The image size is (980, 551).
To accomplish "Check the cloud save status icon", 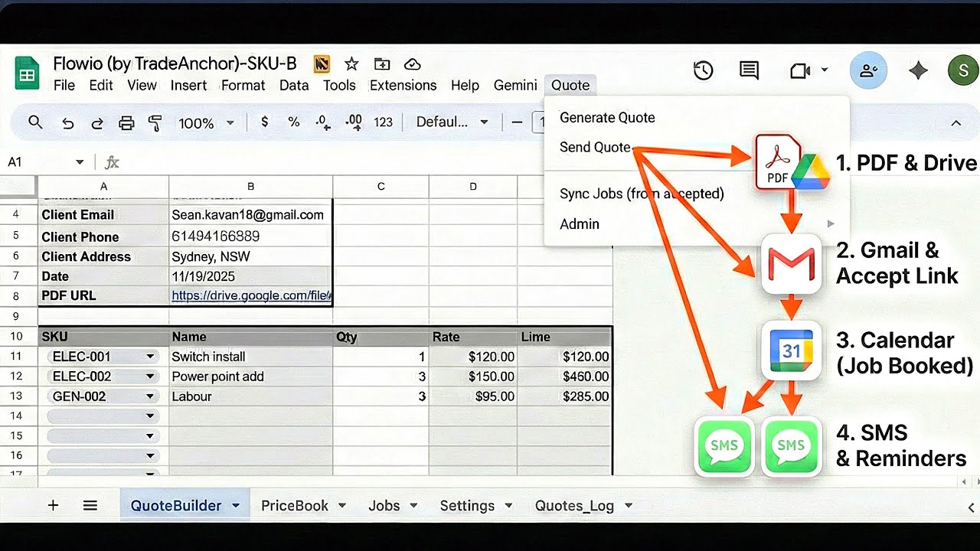I will (x=413, y=64).
